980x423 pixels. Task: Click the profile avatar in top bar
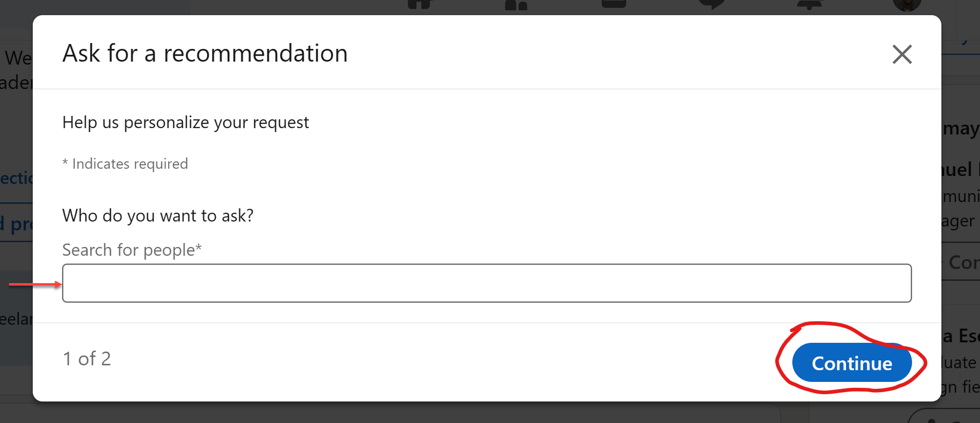point(907,5)
